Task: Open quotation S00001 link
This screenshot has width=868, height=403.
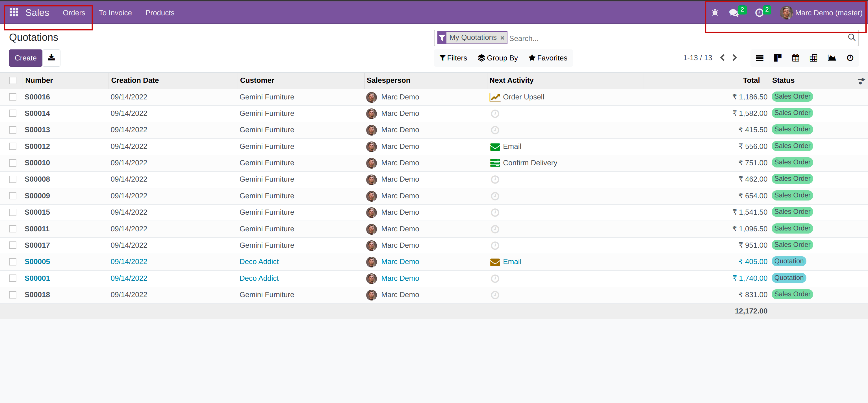Action: coord(37,278)
